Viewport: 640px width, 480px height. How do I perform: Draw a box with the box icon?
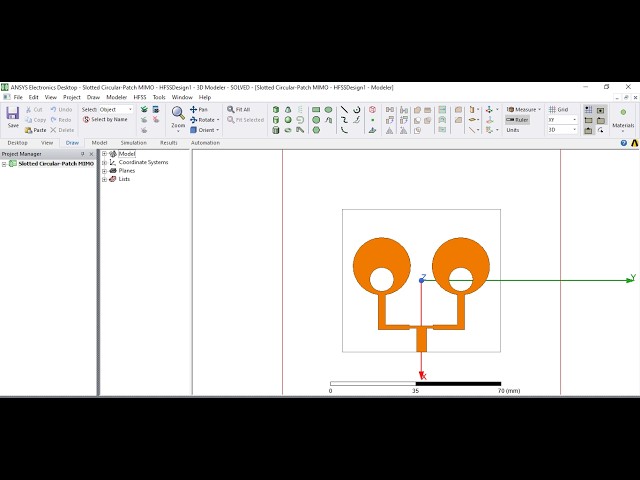(x=276, y=109)
